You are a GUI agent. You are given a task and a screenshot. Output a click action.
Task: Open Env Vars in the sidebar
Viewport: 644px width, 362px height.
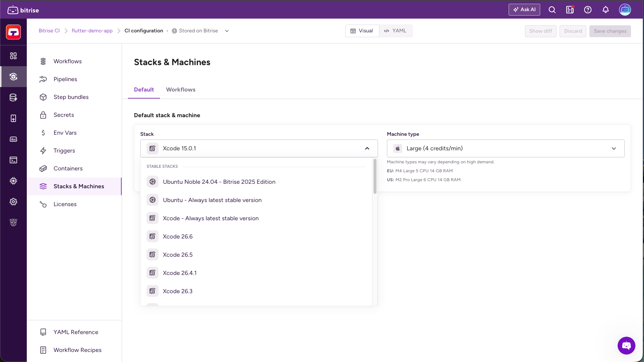click(74, 133)
